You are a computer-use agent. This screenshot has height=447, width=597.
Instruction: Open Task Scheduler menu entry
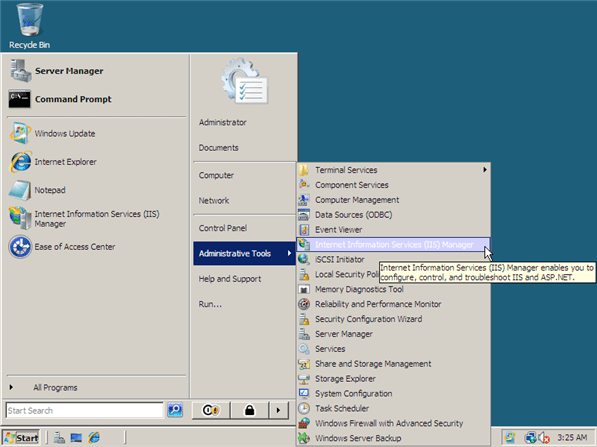394,408
